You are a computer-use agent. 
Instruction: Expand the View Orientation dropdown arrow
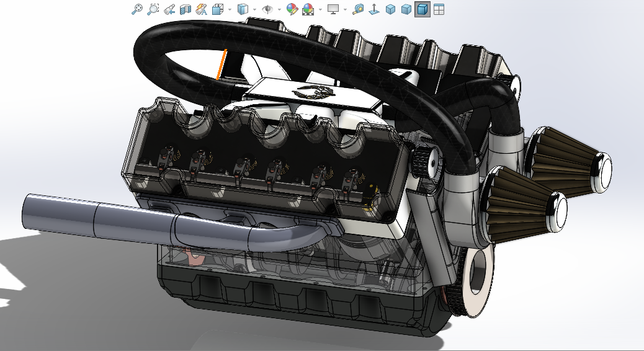pyautogui.click(x=230, y=9)
